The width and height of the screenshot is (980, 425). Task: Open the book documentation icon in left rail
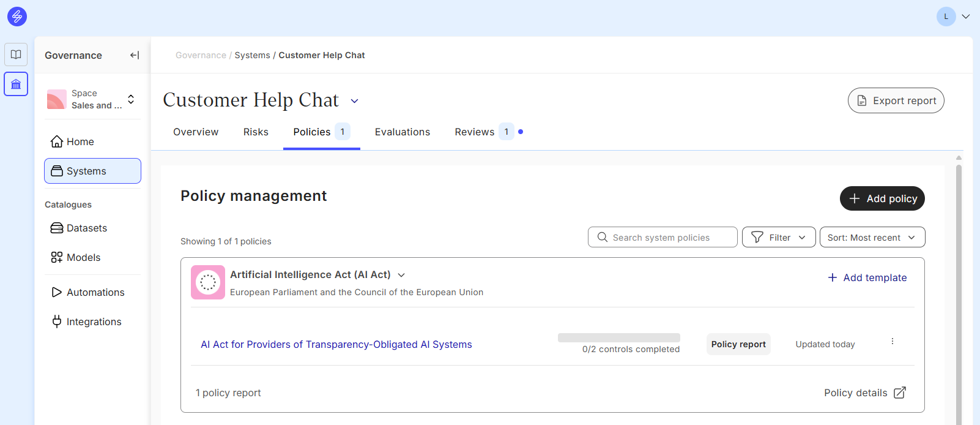[x=16, y=55]
